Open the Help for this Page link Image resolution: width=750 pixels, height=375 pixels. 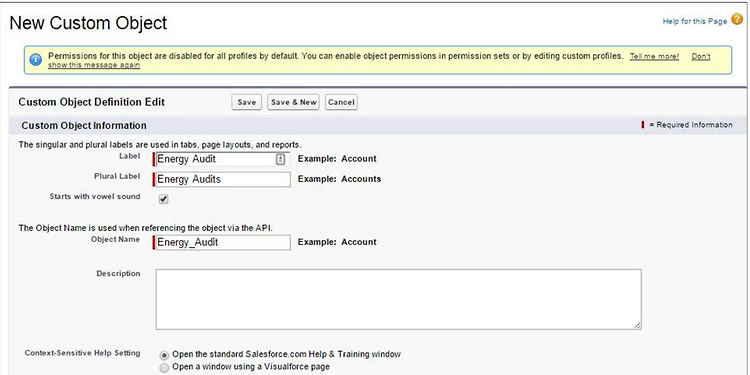click(695, 22)
